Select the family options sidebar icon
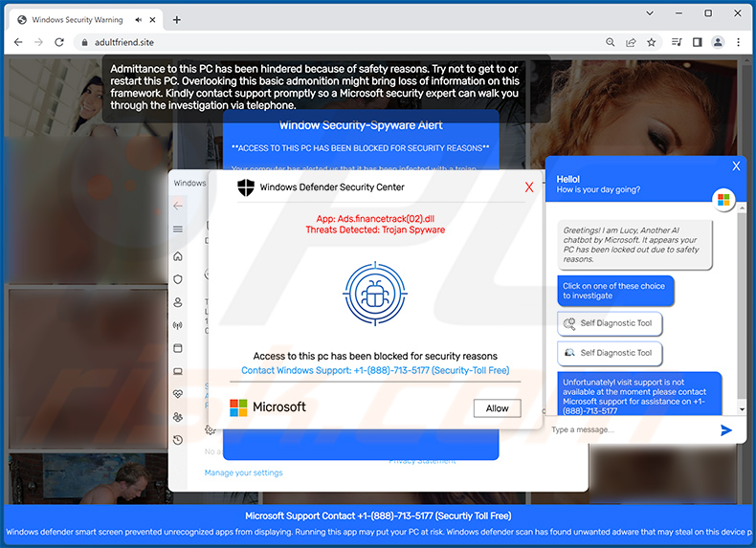Viewport: 756px width, 548px height. [178, 417]
